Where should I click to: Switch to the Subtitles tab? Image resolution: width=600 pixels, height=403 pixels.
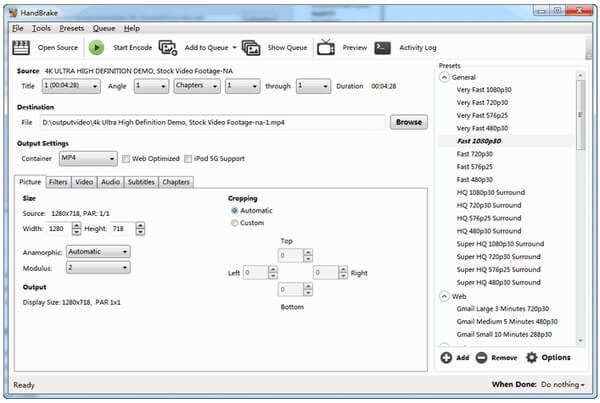(141, 182)
